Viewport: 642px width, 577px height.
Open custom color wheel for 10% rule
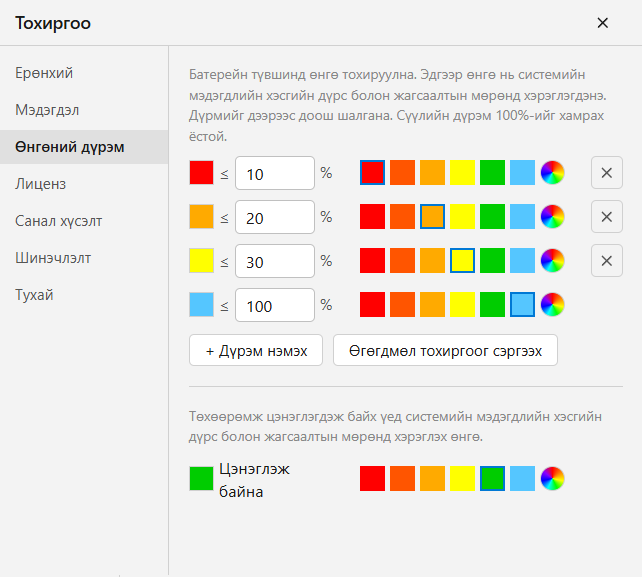click(x=552, y=173)
